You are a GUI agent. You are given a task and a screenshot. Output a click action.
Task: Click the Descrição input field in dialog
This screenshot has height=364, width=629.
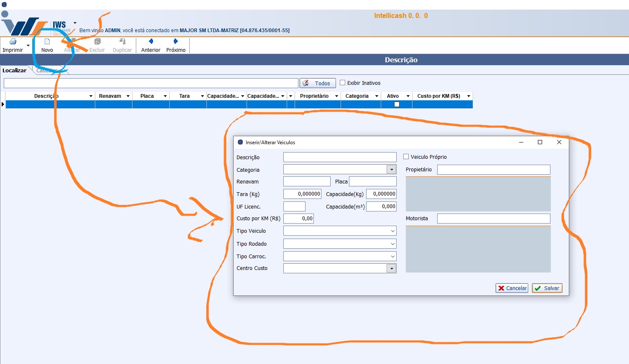coord(339,157)
